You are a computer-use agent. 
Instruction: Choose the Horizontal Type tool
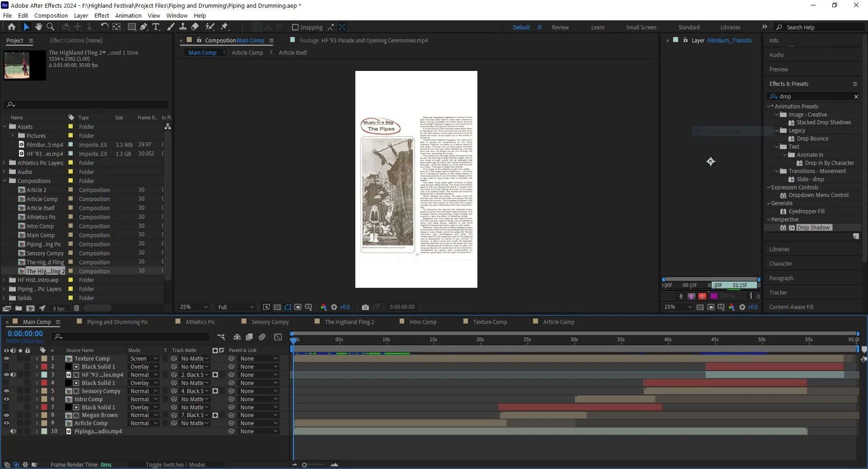click(x=156, y=27)
